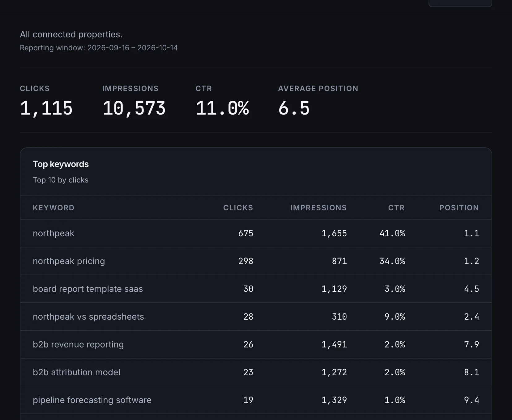Select 'board report template saas' keyword
The height and width of the screenshot is (420, 512).
(x=88, y=289)
